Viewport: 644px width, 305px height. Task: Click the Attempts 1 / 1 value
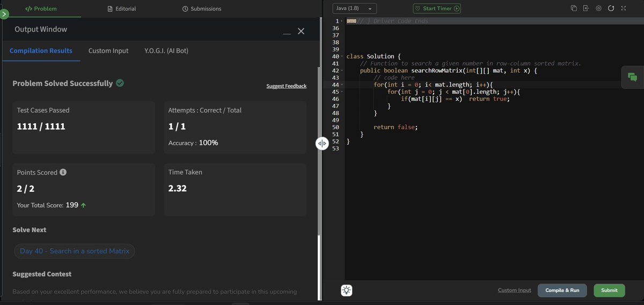tap(177, 127)
